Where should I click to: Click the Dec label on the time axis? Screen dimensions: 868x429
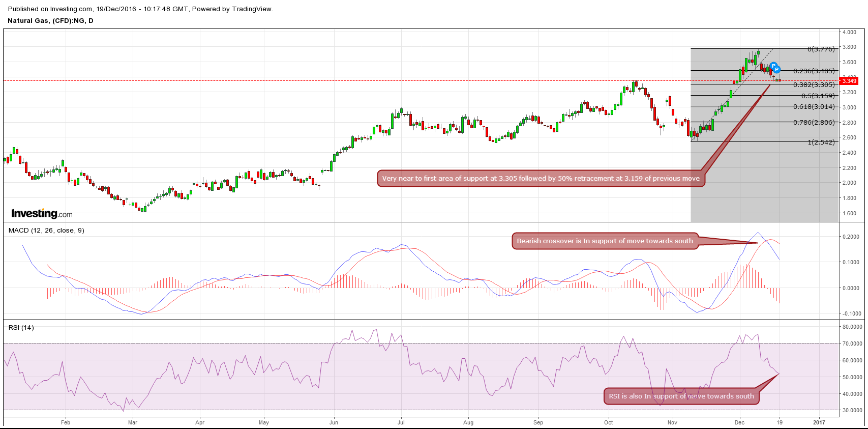coord(740,422)
